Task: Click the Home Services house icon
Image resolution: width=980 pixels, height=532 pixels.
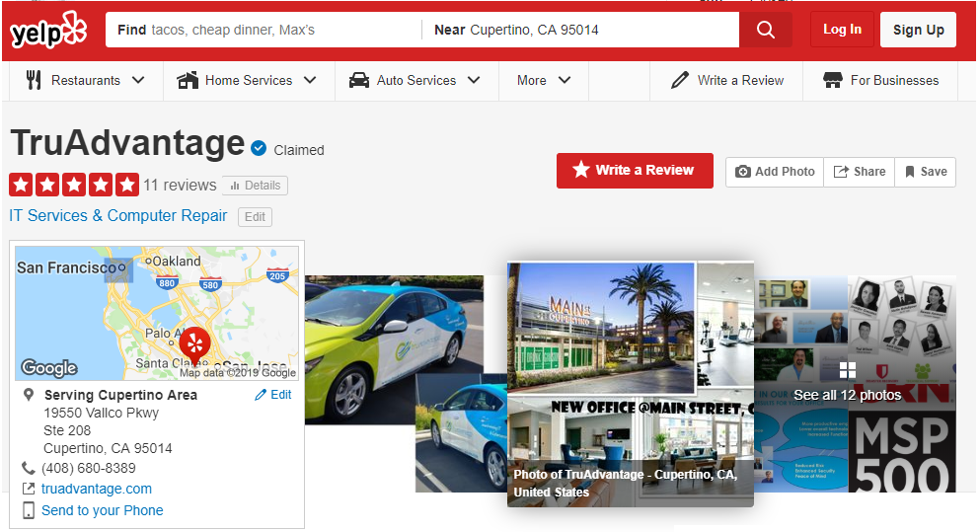Action: [x=188, y=80]
